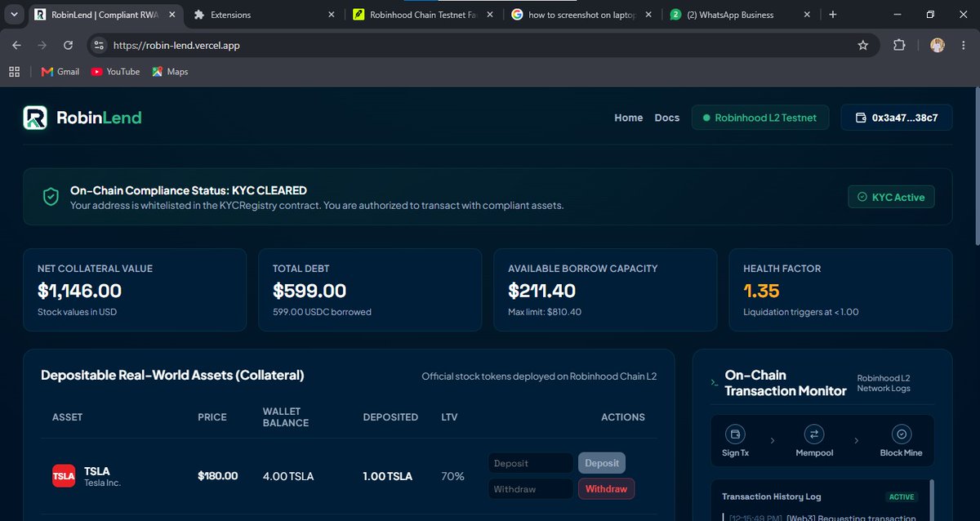Viewport: 980px width, 521px height.
Task: Click the Block Mine check icon
Action: click(x=902, y=434)
